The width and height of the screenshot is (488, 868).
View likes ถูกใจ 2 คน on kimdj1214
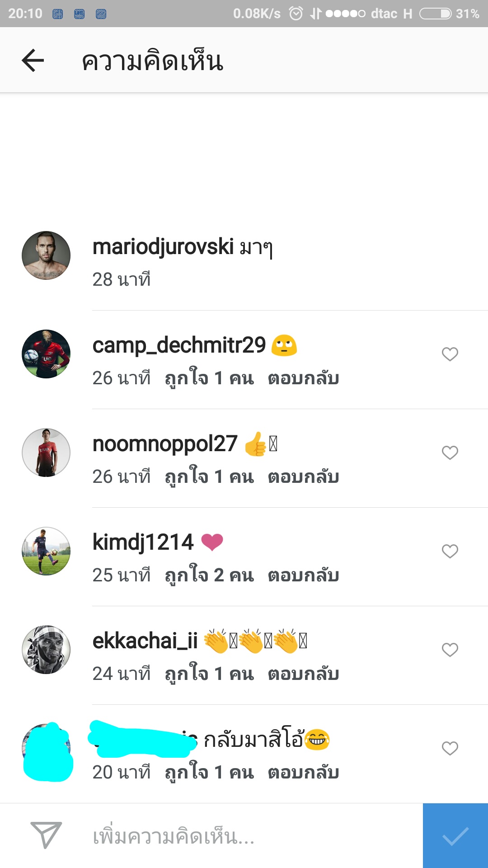209,575
